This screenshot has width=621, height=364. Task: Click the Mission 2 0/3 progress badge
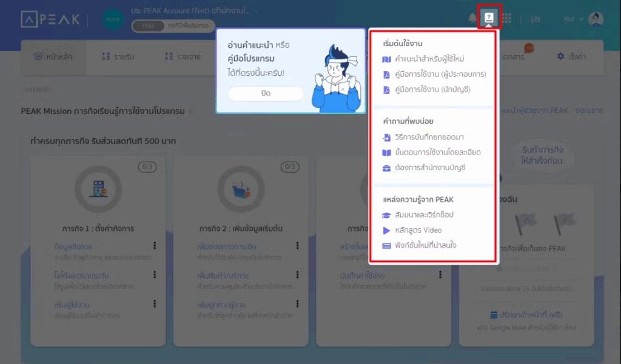[x=290, y=167]
